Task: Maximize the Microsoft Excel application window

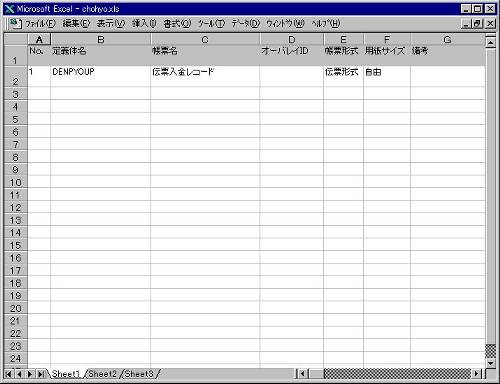Action: pyautogui.click(x=478, y=9)
